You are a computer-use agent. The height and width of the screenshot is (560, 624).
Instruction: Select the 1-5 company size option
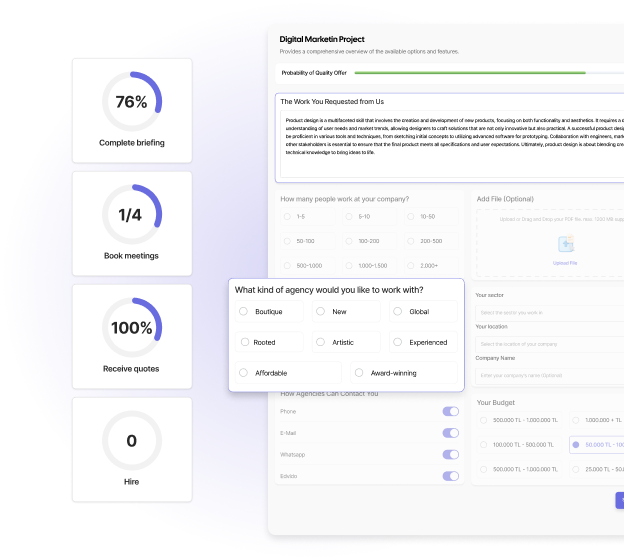(288, 216)
